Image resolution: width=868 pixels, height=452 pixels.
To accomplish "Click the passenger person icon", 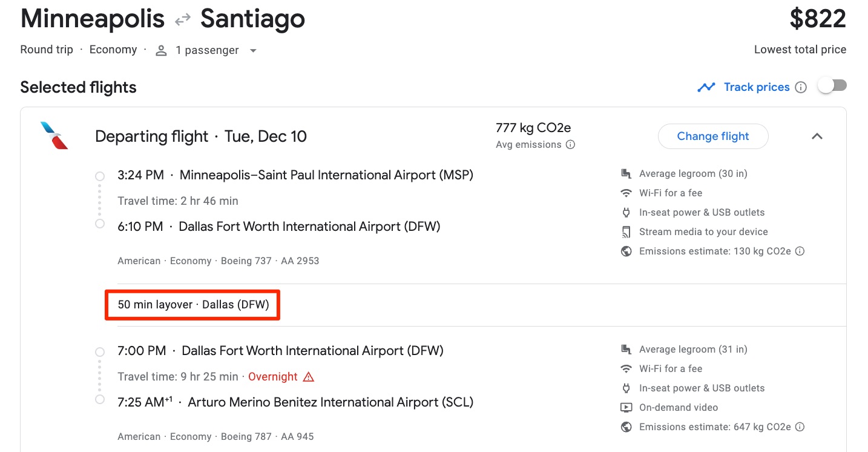I will (161, 50).
